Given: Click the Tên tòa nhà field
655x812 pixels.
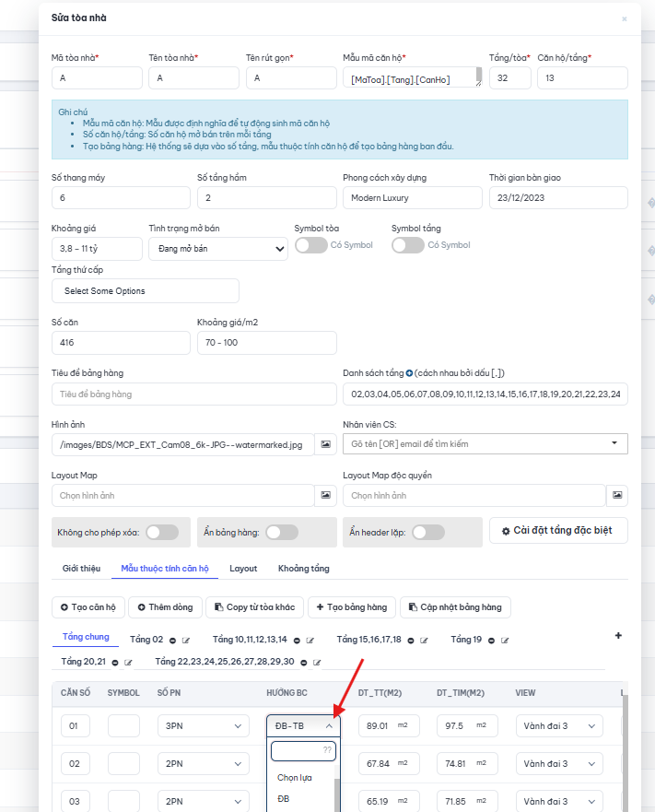Looking at the screenshot, I should tap(194, 78).
